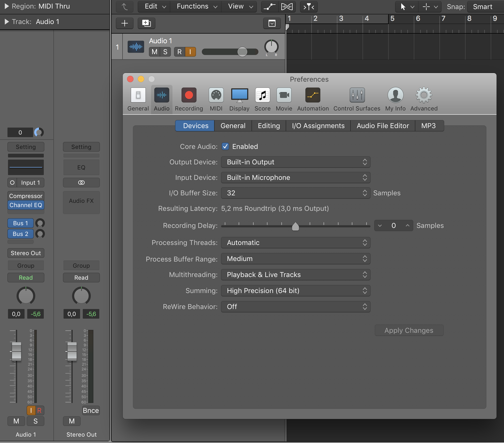
Task: Click the Recording Delay slider handle
Action: (x=295, y=226)
